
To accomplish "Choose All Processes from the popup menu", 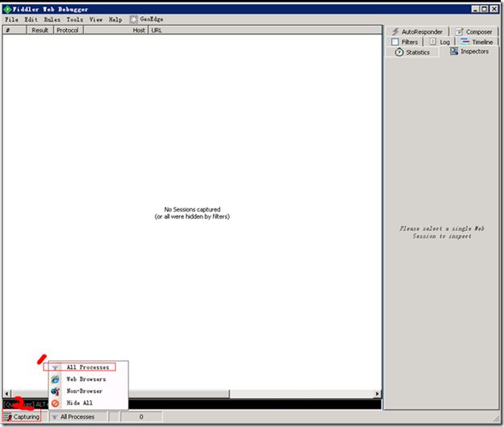I will (89, 367).
